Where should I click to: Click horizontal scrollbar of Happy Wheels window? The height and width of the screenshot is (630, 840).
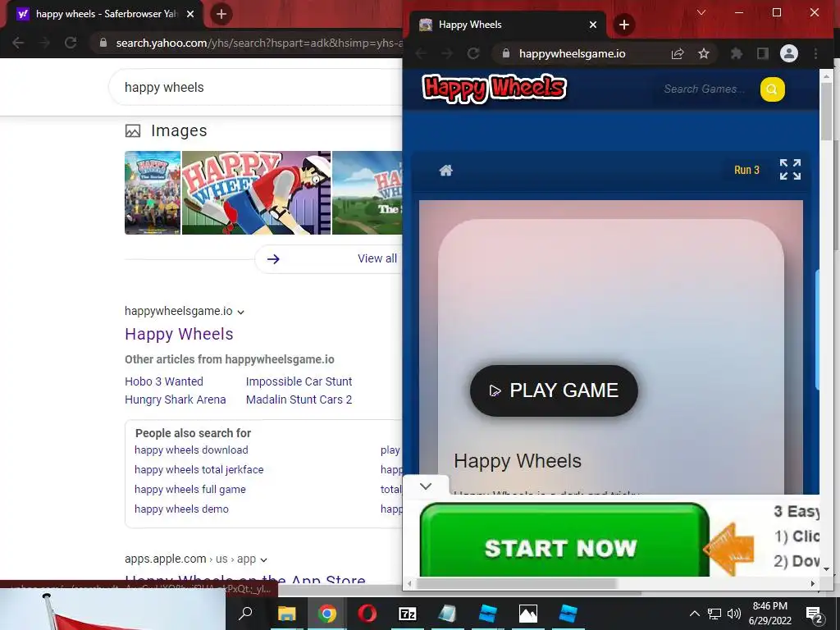[517, 583]
